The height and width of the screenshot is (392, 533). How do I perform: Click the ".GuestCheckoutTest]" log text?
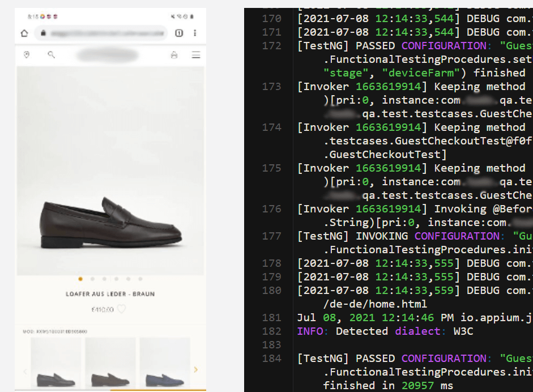[385, 155]
